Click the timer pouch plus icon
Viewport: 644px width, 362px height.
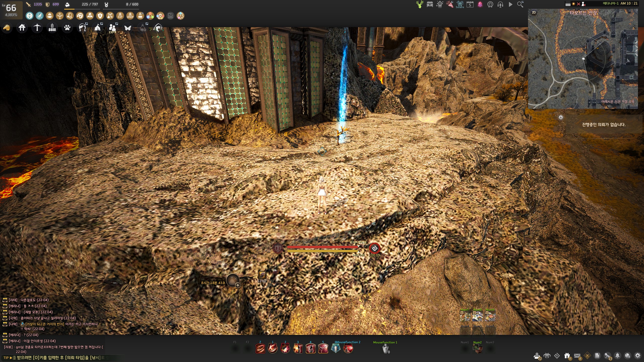238,285
